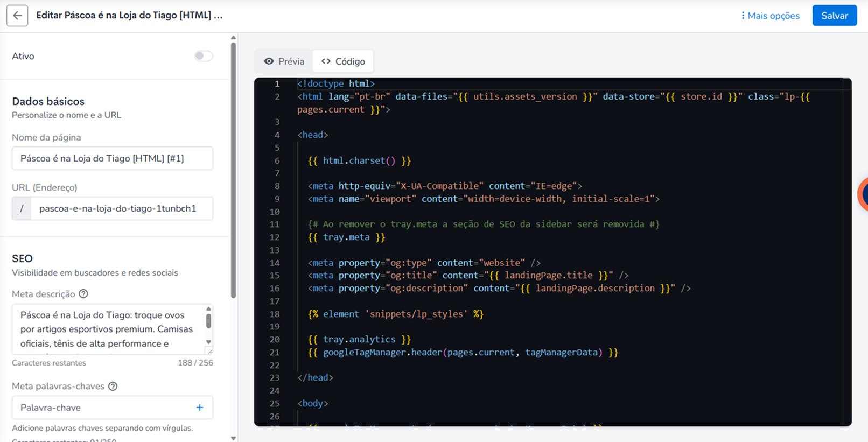Edit the Nome da página field
The image size is (868, 442).
pos(113,158)
